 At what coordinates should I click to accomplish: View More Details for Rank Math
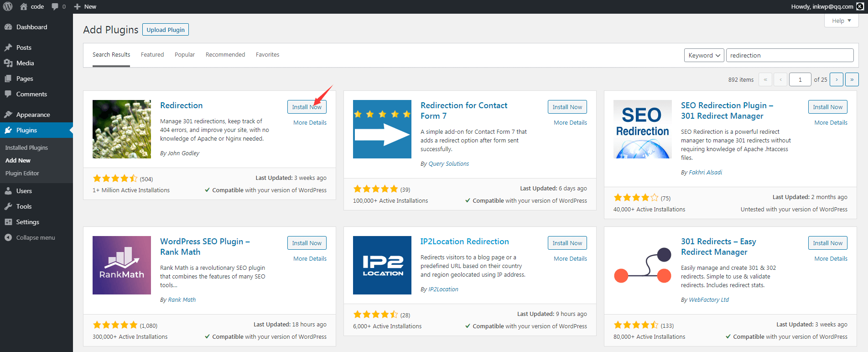click(x=310, y=259)
